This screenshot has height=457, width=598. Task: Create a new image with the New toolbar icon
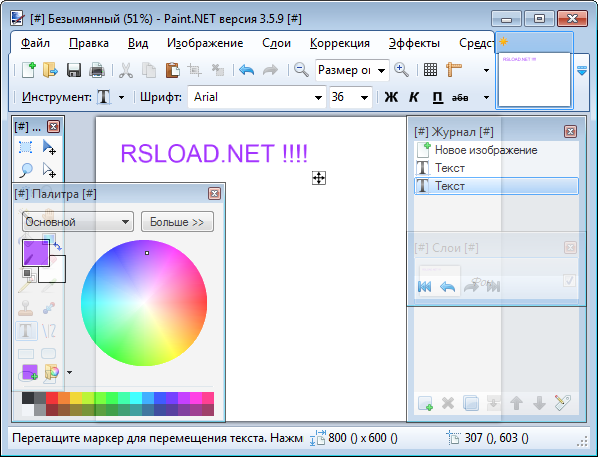point(29,70)
